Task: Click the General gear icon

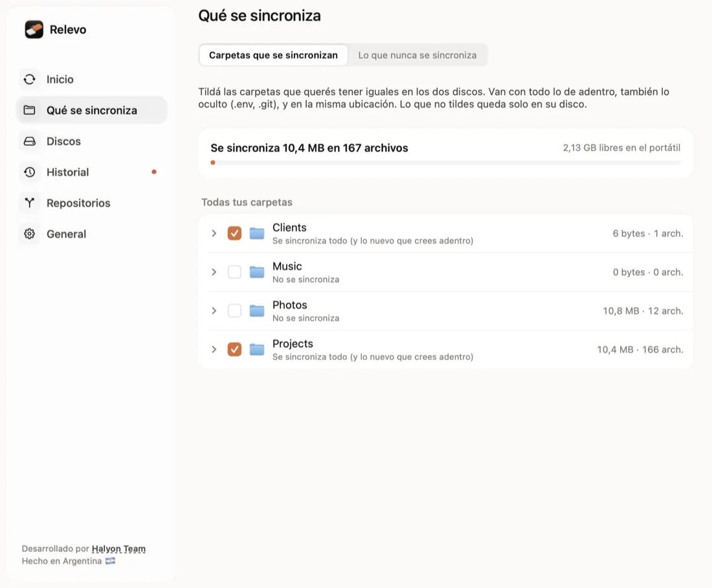Action: [30, 234]
